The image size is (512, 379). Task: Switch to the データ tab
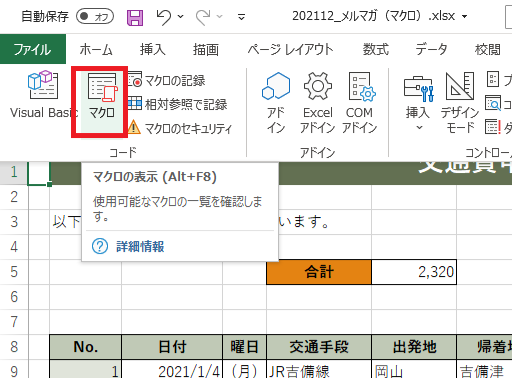pos(431,49)
